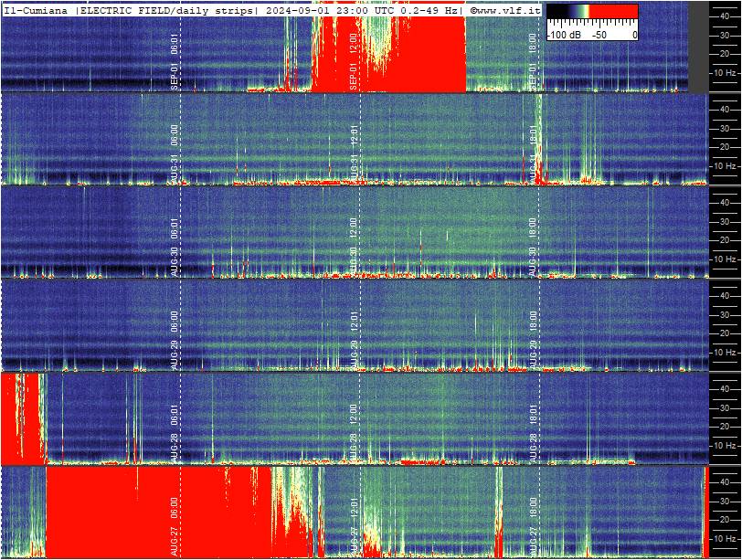The image size is (742, 560).
Task: Click the -100 dB legend label
Action: 564,35
